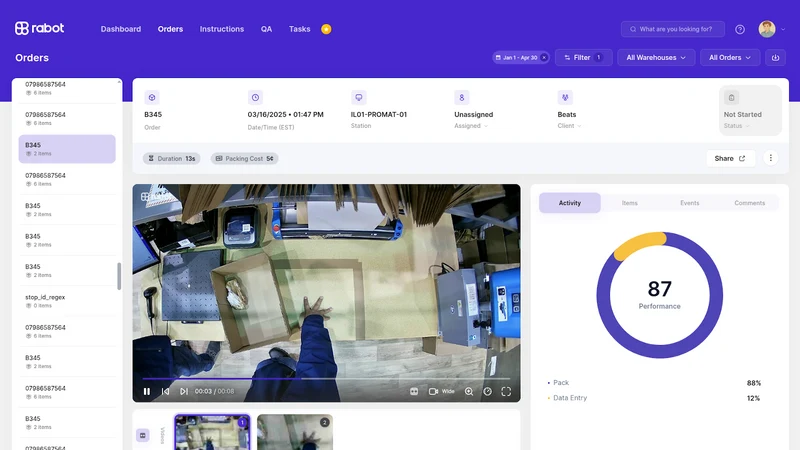The height and width of the screenshot is (450, 800).
Task: Open the Instructions section
Action: click(x=221, y=29)
